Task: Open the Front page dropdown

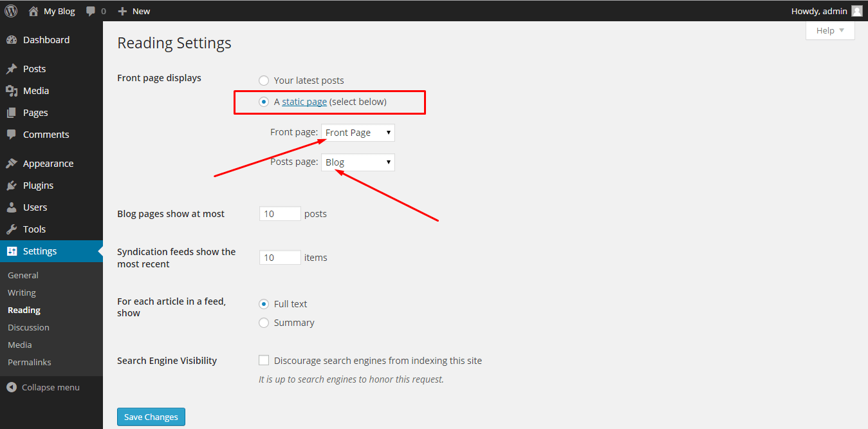Action: (x=358, y=132)
